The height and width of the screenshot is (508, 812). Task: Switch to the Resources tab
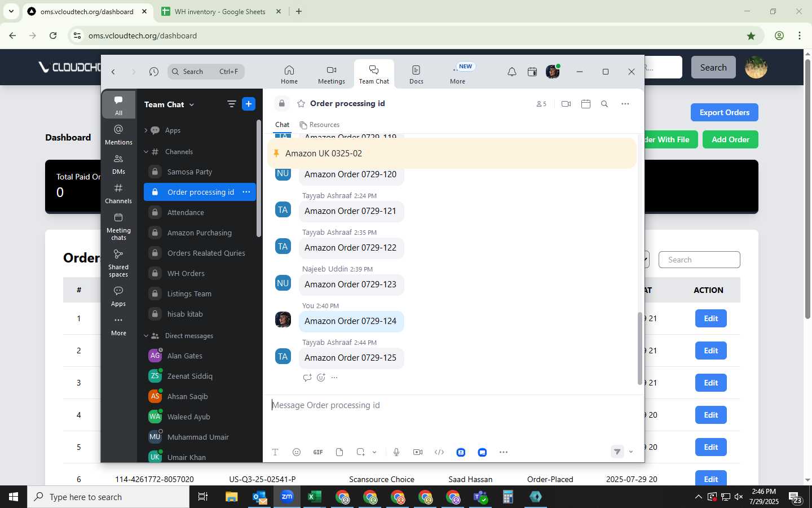click(x=320, y=125)
